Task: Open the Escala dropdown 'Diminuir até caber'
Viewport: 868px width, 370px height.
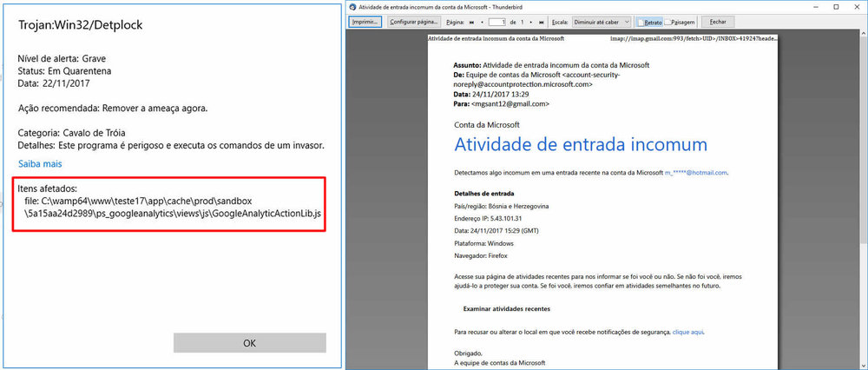Action: coord(602,23)
